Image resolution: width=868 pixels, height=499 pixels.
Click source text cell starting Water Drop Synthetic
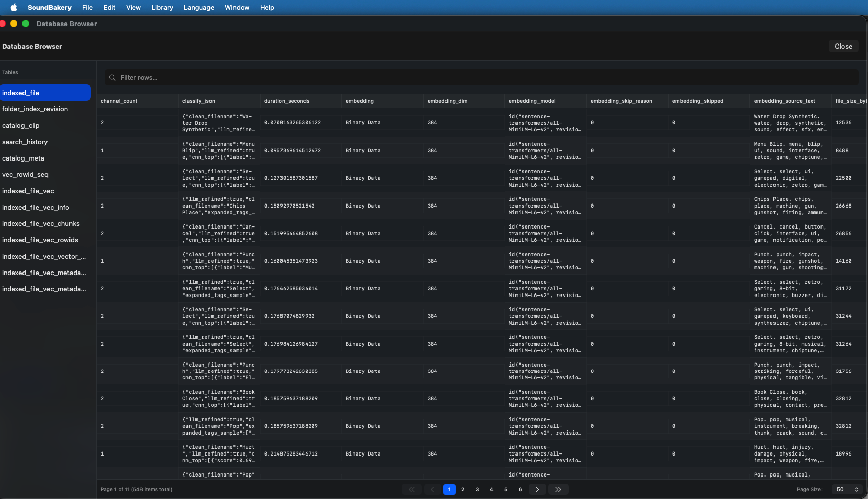pyautogui.click(x=790, y=123)
